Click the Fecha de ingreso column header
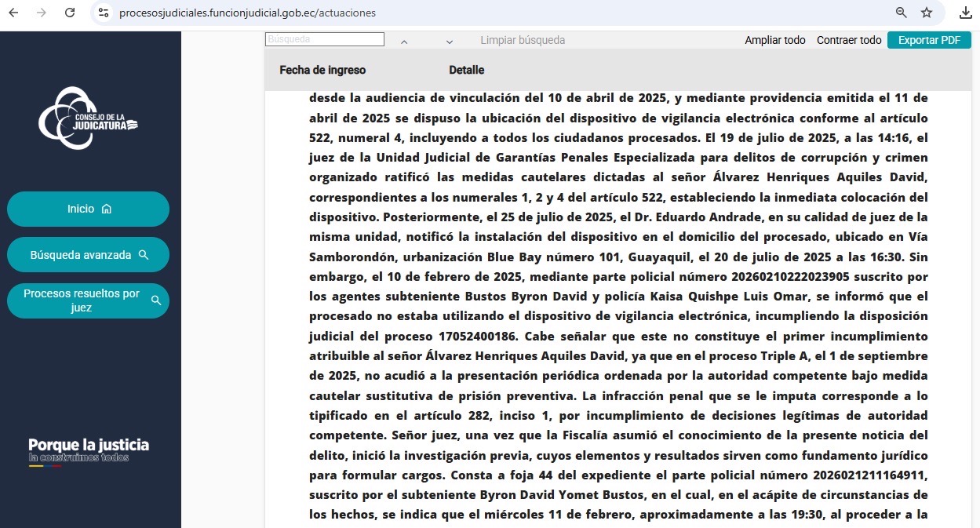The height and width of the screenshot is (528, 980). [x=322, y=70]
